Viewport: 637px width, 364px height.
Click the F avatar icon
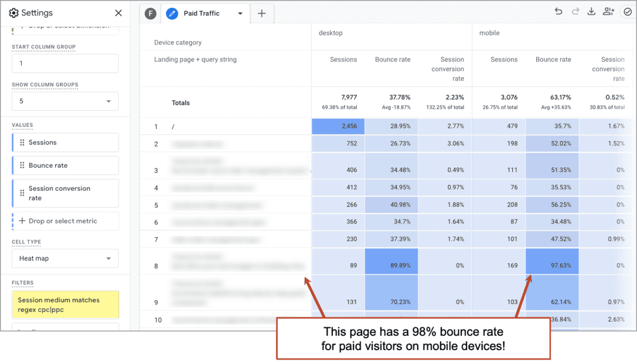tap(150, 13)
